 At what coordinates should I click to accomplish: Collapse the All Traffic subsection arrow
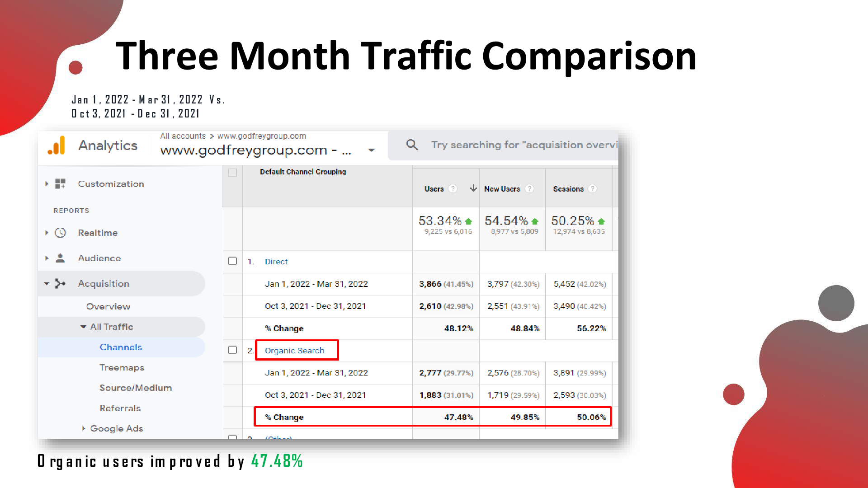point(83,327)
